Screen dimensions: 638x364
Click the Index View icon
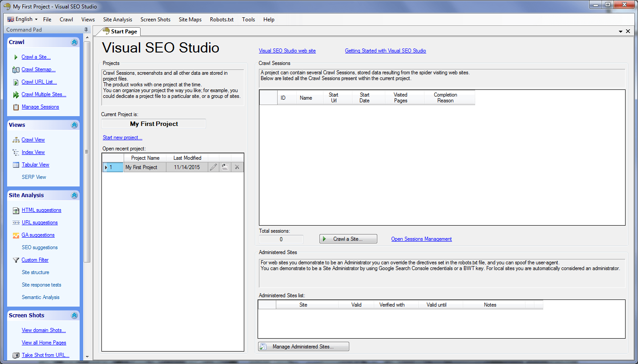16,152
